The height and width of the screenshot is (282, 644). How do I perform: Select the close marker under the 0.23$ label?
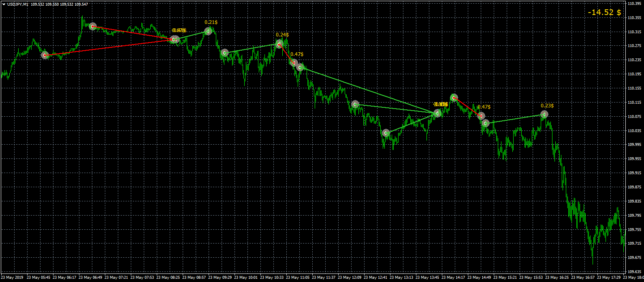coord(544,114)
